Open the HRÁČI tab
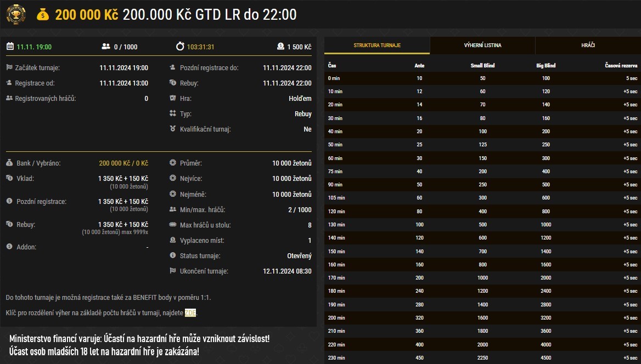 (x=588, y=45)
